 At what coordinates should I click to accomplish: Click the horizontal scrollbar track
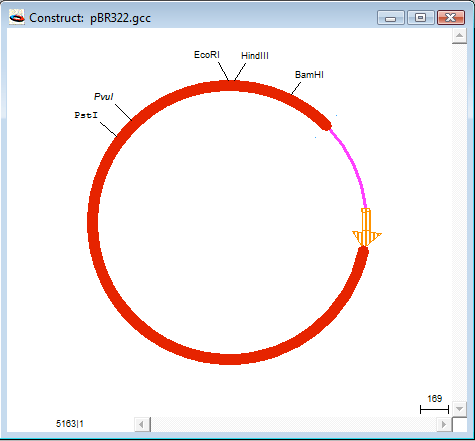coord(293,424)
